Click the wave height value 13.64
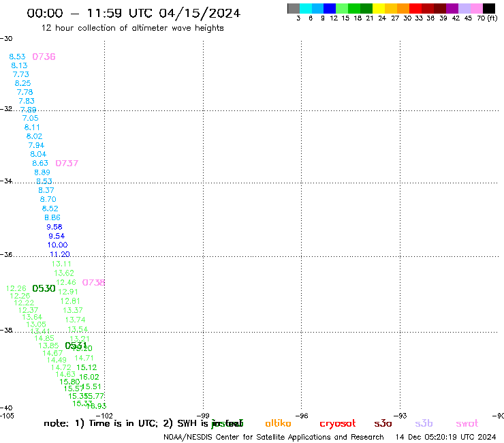Screen dimensions: 504x443 [32, 317]
